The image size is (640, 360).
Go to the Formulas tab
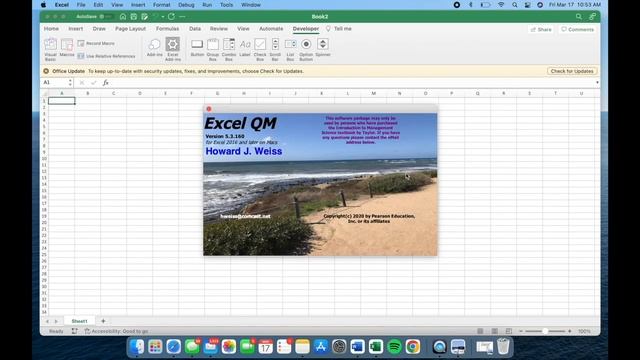(167, 29)
